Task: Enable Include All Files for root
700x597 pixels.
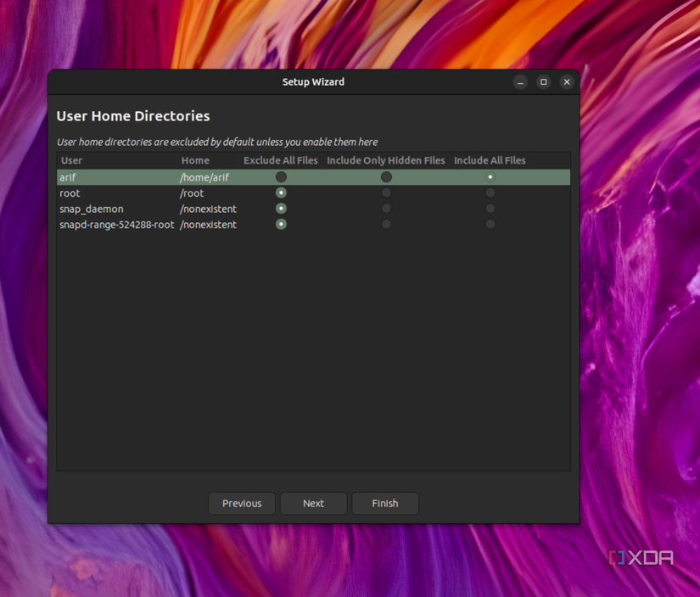Action: [x=490, y=192]
